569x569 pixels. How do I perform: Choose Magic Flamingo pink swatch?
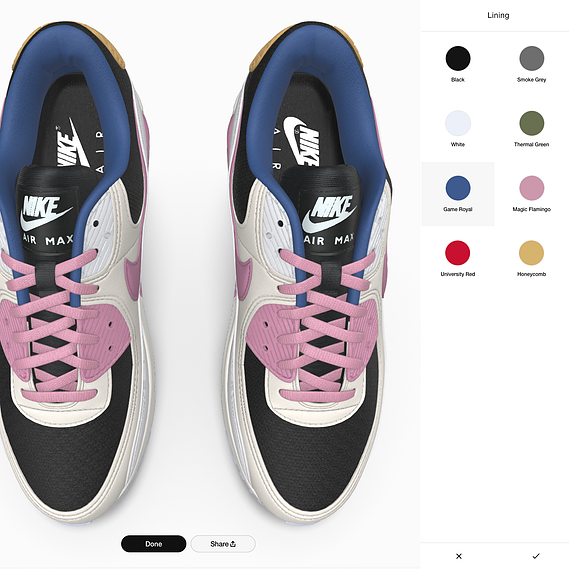[x=531, y=188]
